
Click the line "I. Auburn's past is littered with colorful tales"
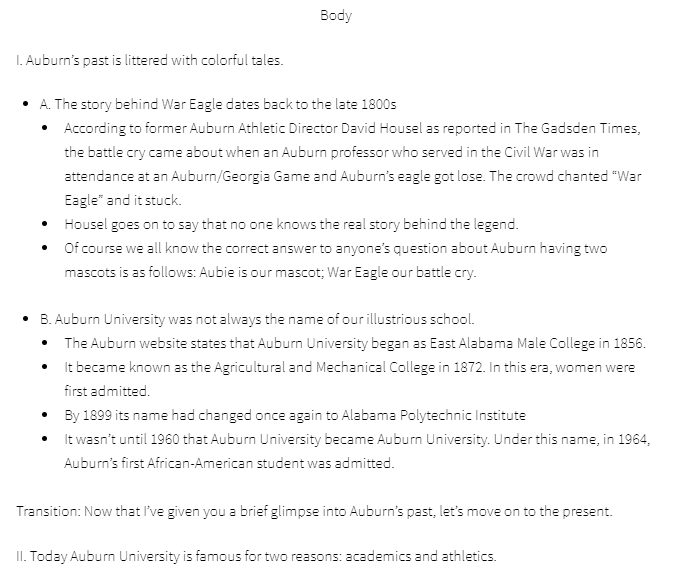click(x=150, y=60)
